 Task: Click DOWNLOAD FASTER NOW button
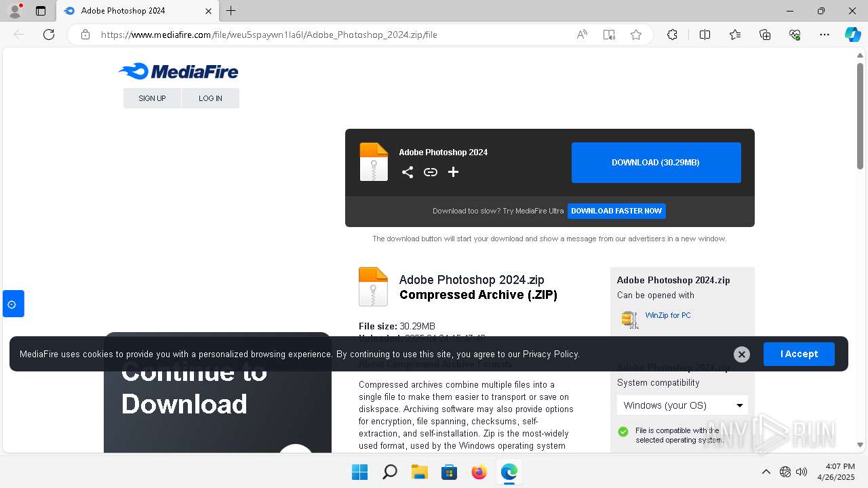[x=616, y=211]
